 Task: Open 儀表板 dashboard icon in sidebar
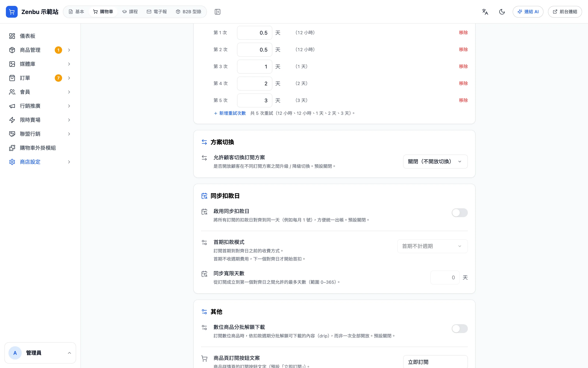pyautogui.click(x=12, y=36)
